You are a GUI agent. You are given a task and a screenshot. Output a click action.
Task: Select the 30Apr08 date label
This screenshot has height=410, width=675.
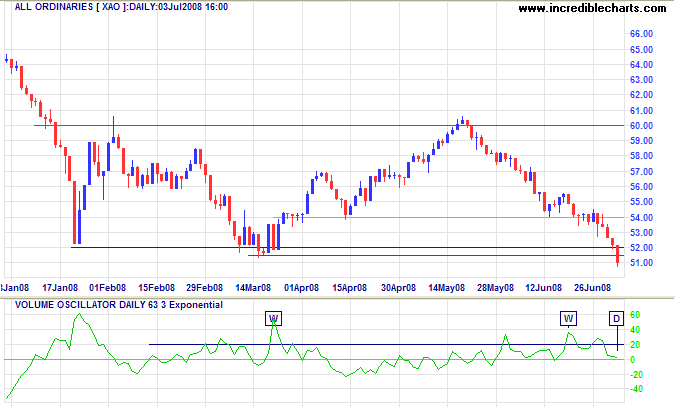click(399, 288)
